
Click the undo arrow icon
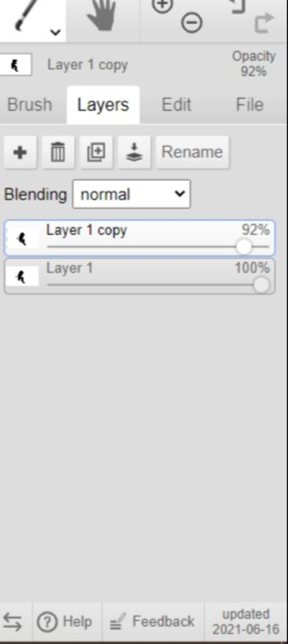pyautogui.click(x=238, y=6)
